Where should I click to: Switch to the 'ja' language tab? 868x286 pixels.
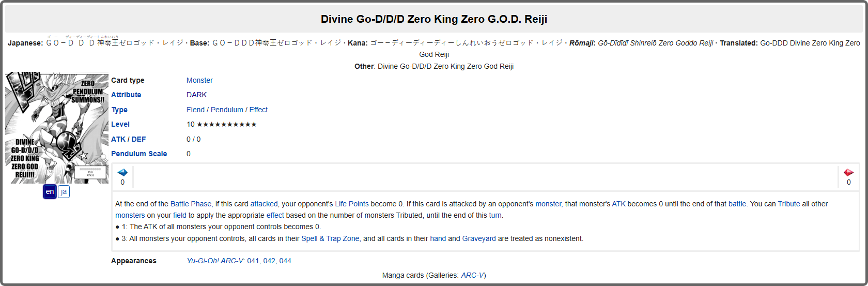(64, 191)
